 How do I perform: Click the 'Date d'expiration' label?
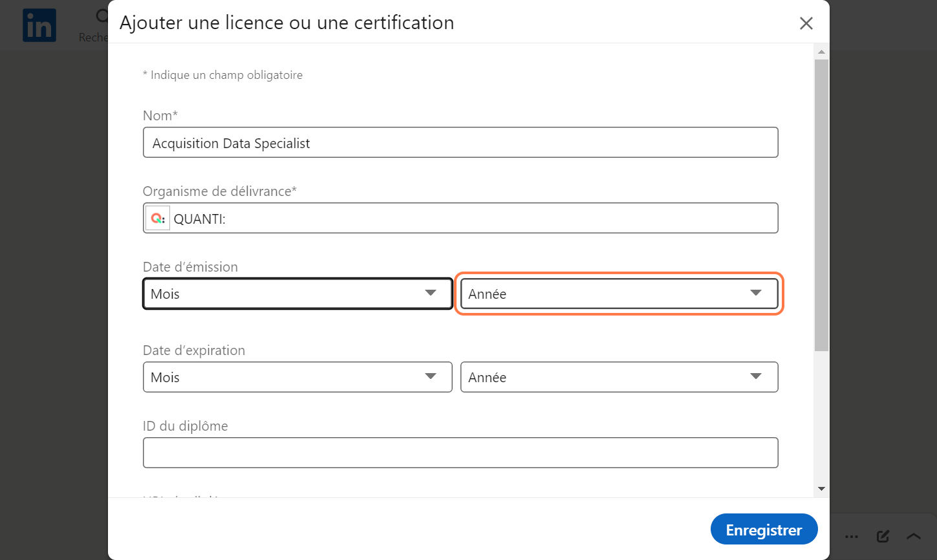[x=194, y=350]
